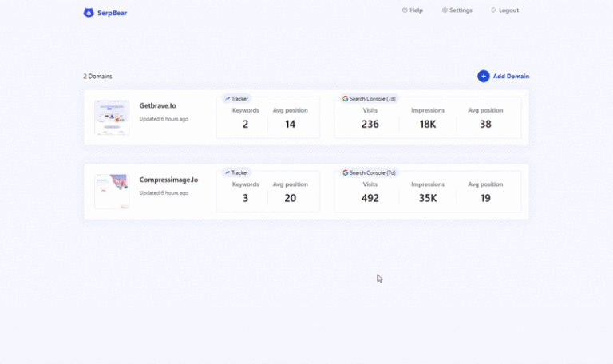Click Compressimage.Io keywords count 3

(246, 198)
